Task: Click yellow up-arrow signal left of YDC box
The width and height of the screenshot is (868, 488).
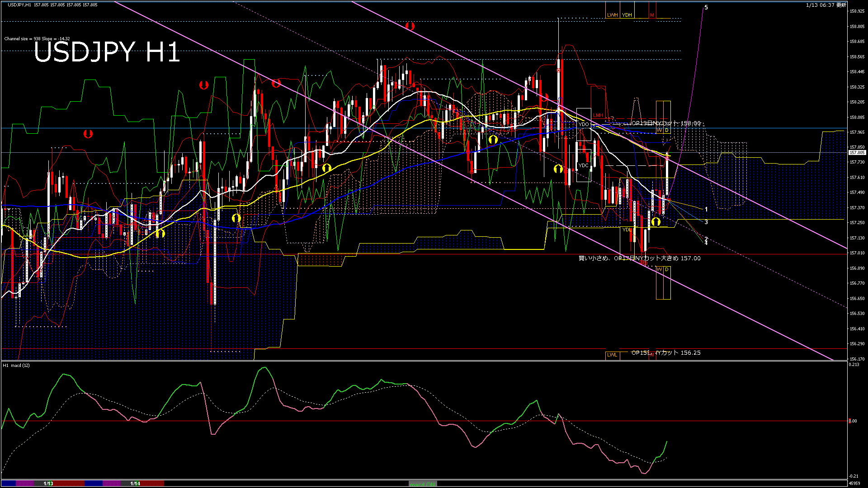Action: [x=558, y=169]
